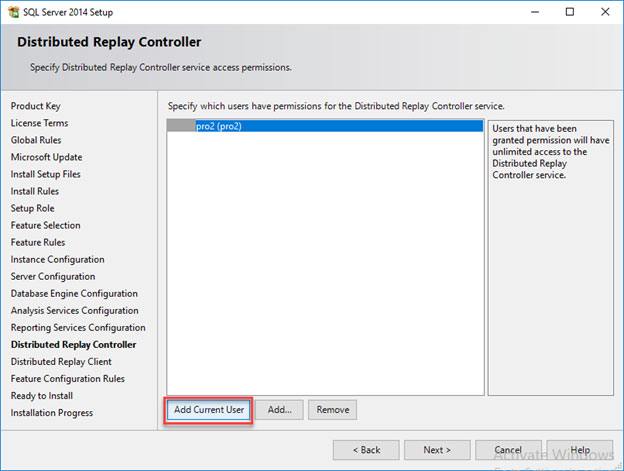Select Install Setup Files step
This screenshot has height=471, width=624.
pos(45,174)
